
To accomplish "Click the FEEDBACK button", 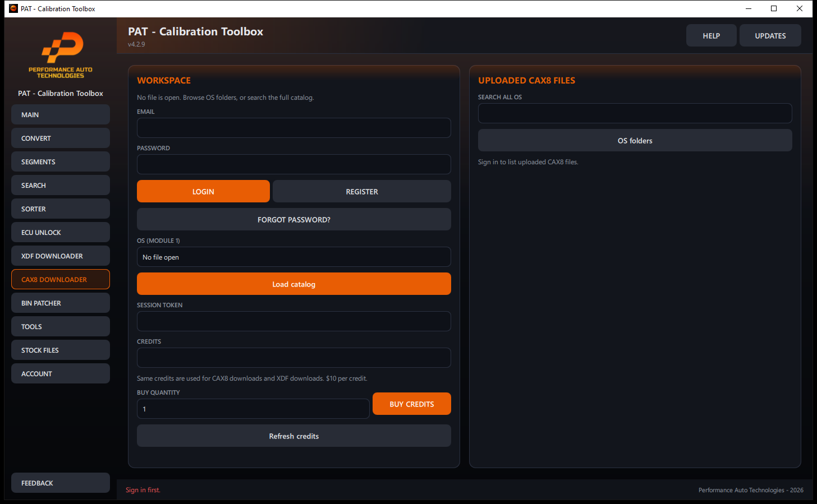I will click(x=61, y=483).
